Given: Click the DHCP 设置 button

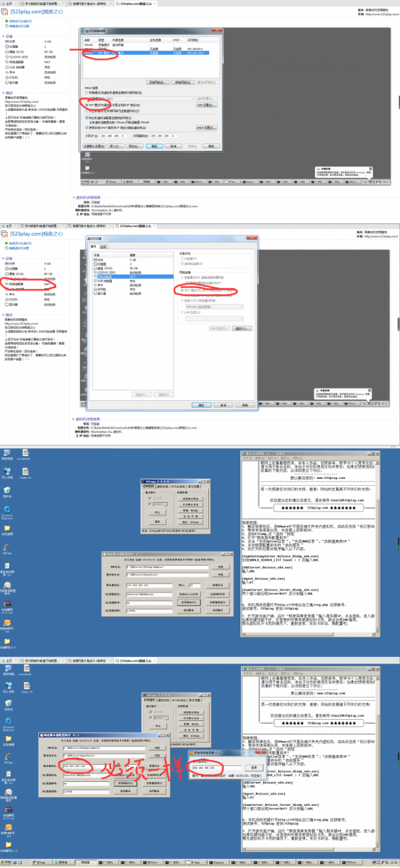Looking at the screenshot, I should coord(206,127).
